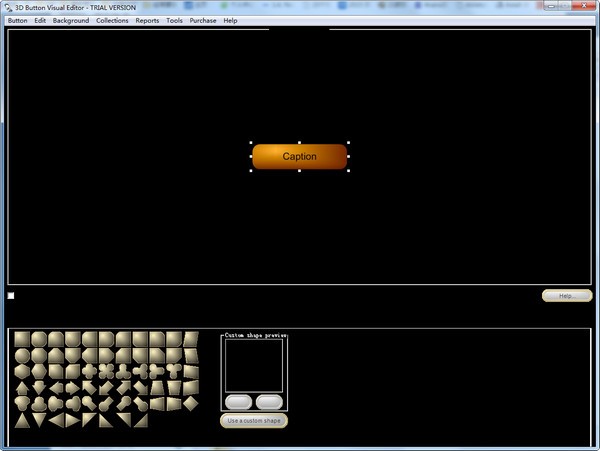Select the up arrow button shape
The image size is (600, 451).
pyautogui.click(x=22, y=388)
